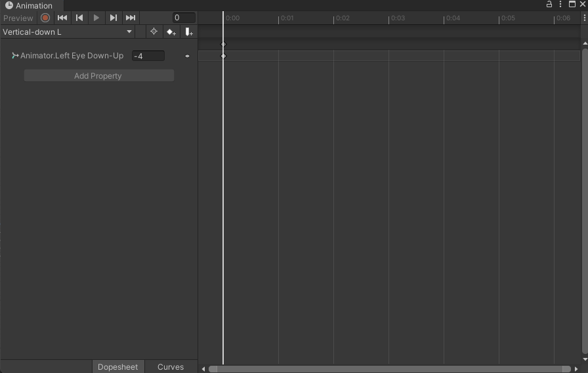Screen dimensions: 588x373
Task: Open the timeline options three-dot menu
Action: [584, 18]
